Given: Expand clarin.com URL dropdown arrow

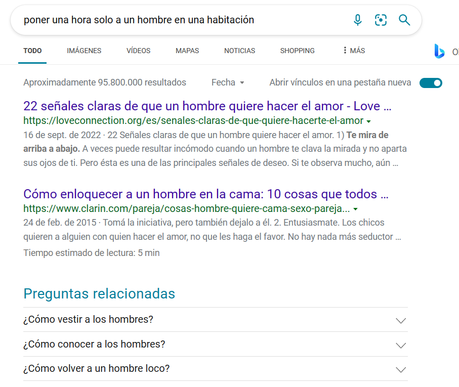Looking at the screenshot, I should [x=355, y=209].
